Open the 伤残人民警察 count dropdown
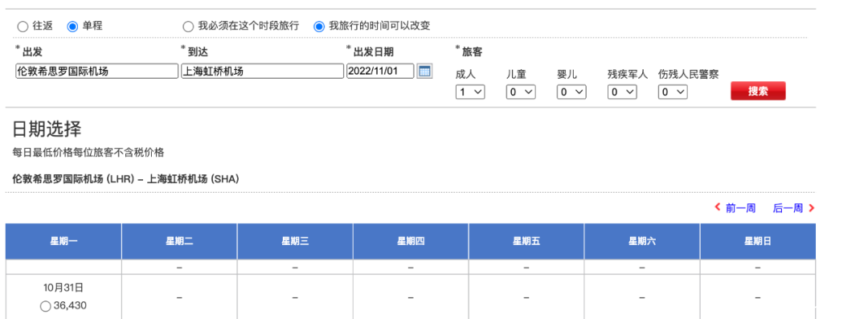 point(673,92)
